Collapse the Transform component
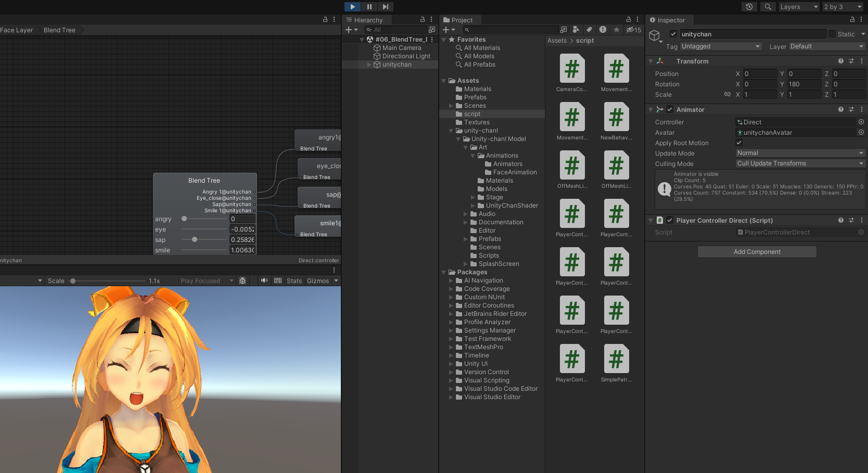Viewport: 868px width, 473px height. (650, 61)
